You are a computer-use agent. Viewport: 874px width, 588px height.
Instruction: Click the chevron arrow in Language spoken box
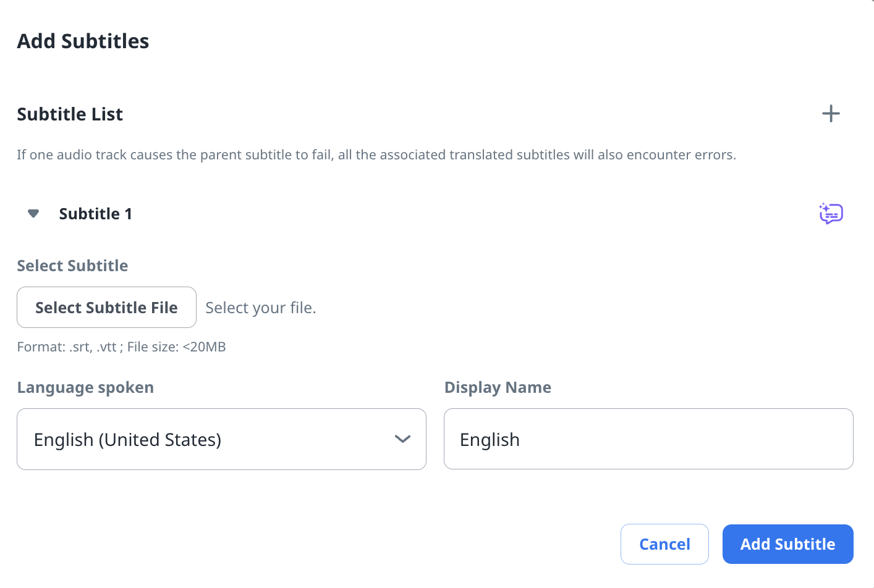[x=402, y=439]
